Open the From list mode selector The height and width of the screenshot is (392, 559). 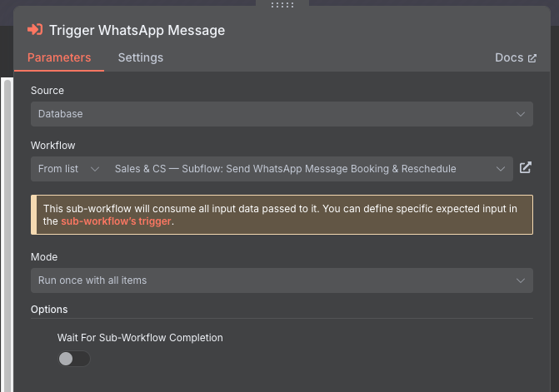pyautogui.click(x=68, y=169)
